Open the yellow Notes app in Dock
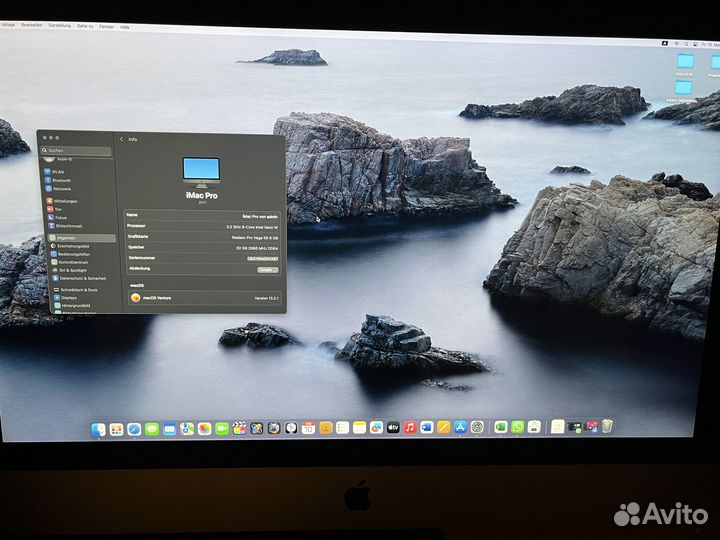This screenshot has height=540, width=720. 360,428
